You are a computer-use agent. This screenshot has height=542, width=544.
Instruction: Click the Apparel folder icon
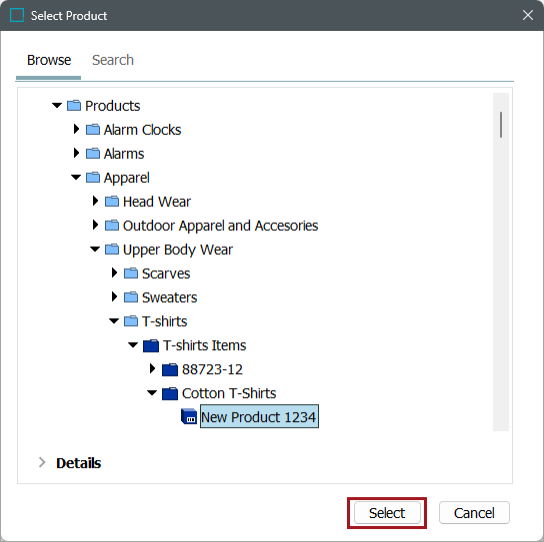pyautogui.click(x=93, y=177)
